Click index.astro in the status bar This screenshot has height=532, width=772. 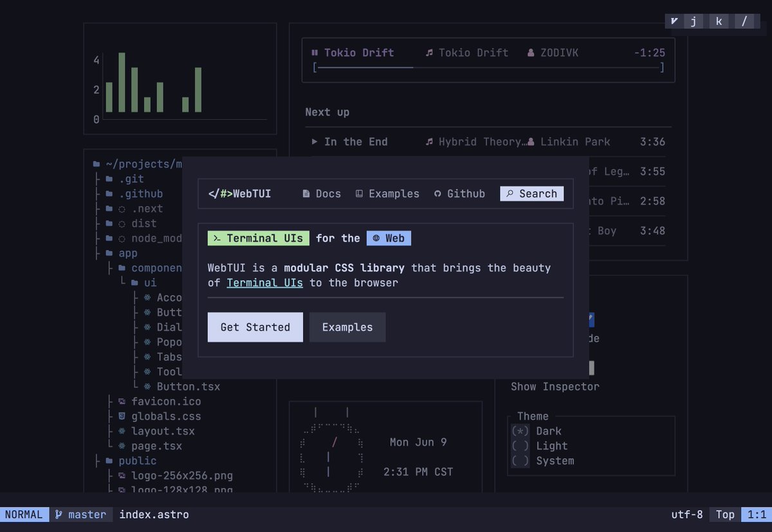pyautogui.click(x=154, y=514)
